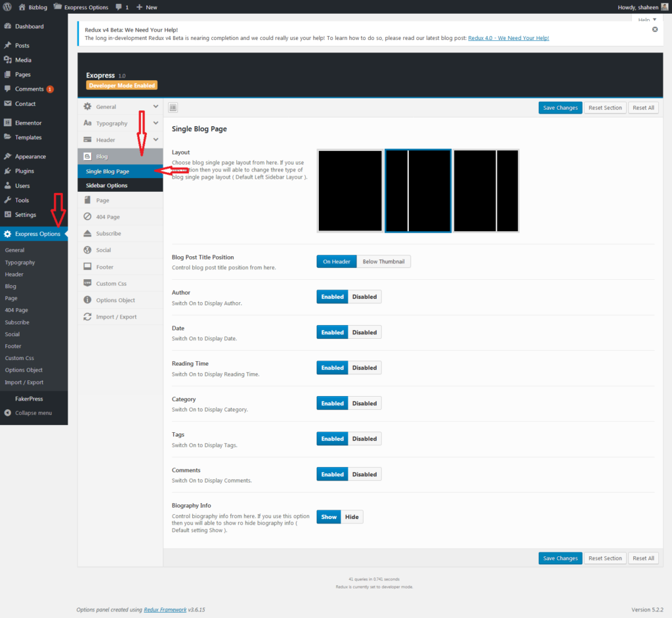Open FakerPress in admin sidebar
Image resolution: width=672 pixels, height=618 pixels.
(29, 399)
